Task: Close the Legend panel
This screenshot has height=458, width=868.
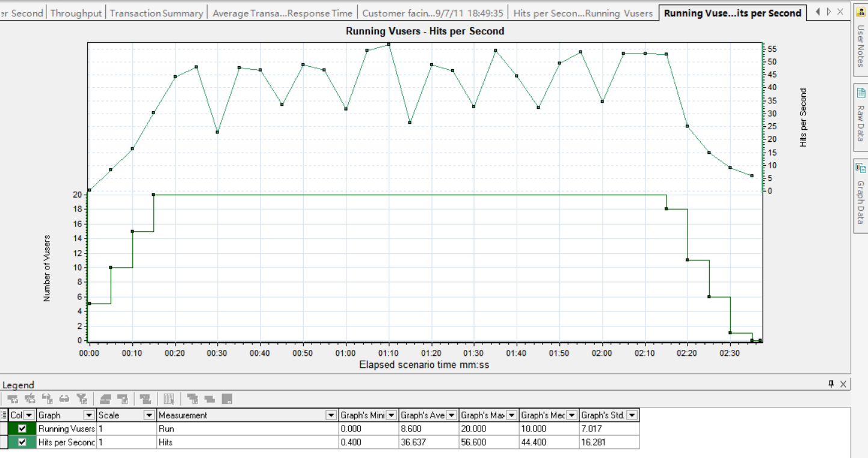Action: click(x=843, y=384)
